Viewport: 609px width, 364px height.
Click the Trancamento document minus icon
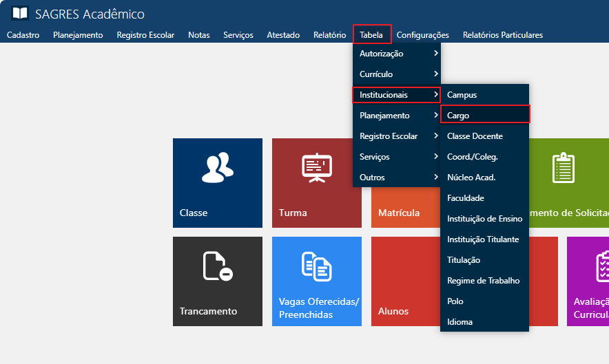(x=217, y=266)
